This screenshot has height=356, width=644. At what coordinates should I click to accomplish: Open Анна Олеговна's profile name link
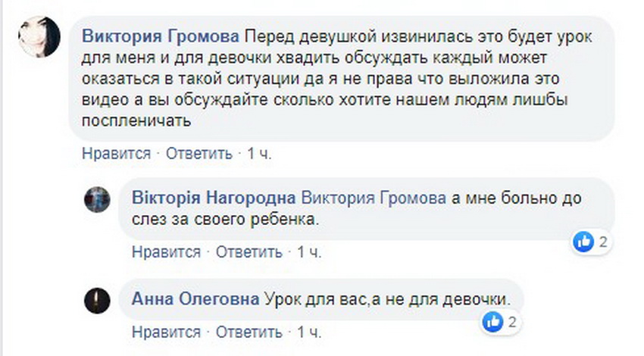point(195,298)
